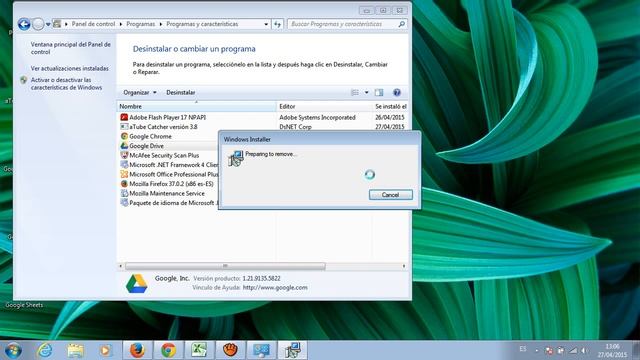The height and width of the screenshot is (360, 640).
Task: Open File Explorer from the taskbar
Action: (x=76, y=351)
